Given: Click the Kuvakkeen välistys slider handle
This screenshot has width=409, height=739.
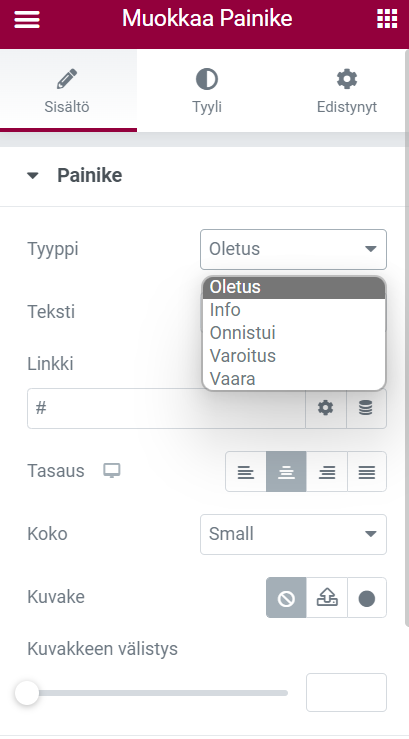Looking at the screenshot, I should pyautogui.click(x=27, y=693).
